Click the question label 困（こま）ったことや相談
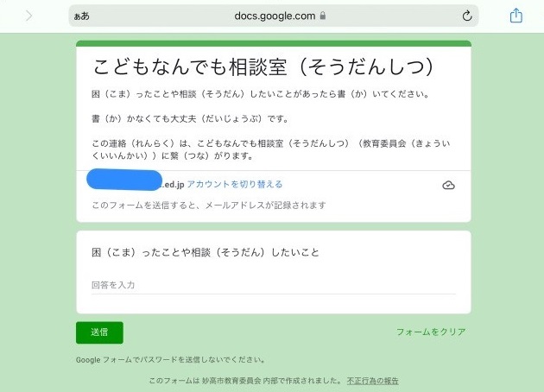 206,252
